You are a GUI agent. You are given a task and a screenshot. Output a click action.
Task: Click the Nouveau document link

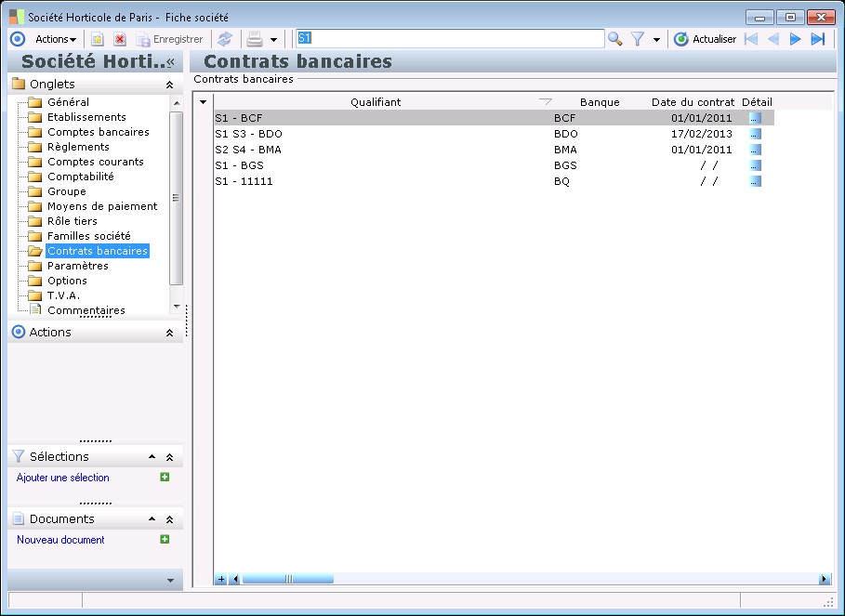[60, 540]
